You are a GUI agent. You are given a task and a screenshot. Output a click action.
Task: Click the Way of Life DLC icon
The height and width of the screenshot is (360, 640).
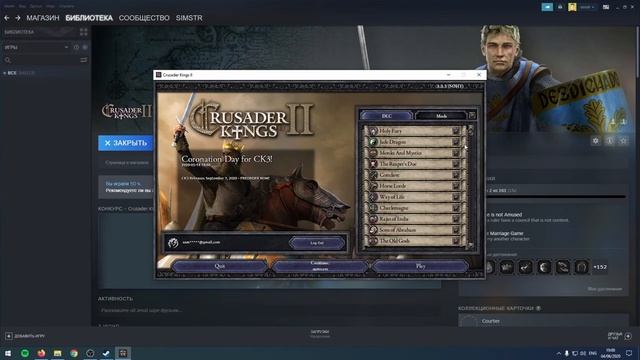click(373, 197)
